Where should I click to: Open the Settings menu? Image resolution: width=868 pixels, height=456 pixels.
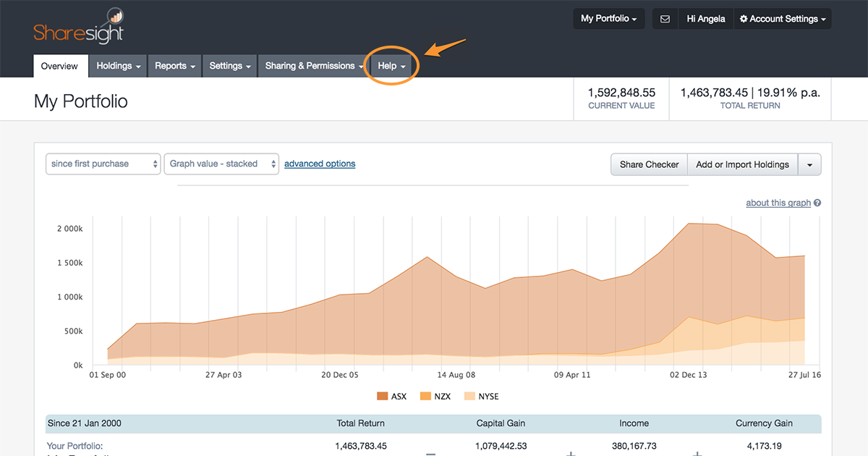(x=230, y=66)
